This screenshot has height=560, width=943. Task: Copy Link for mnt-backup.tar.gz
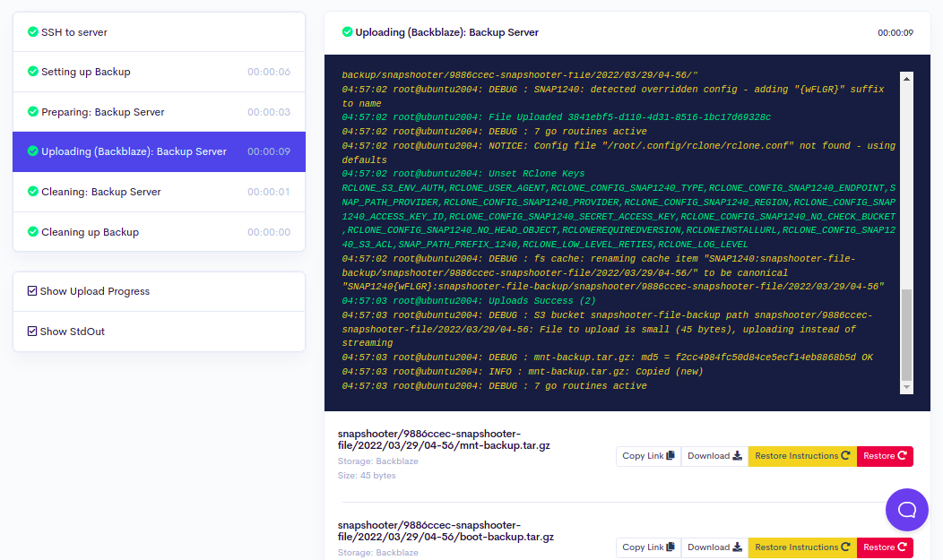[648, 456]
